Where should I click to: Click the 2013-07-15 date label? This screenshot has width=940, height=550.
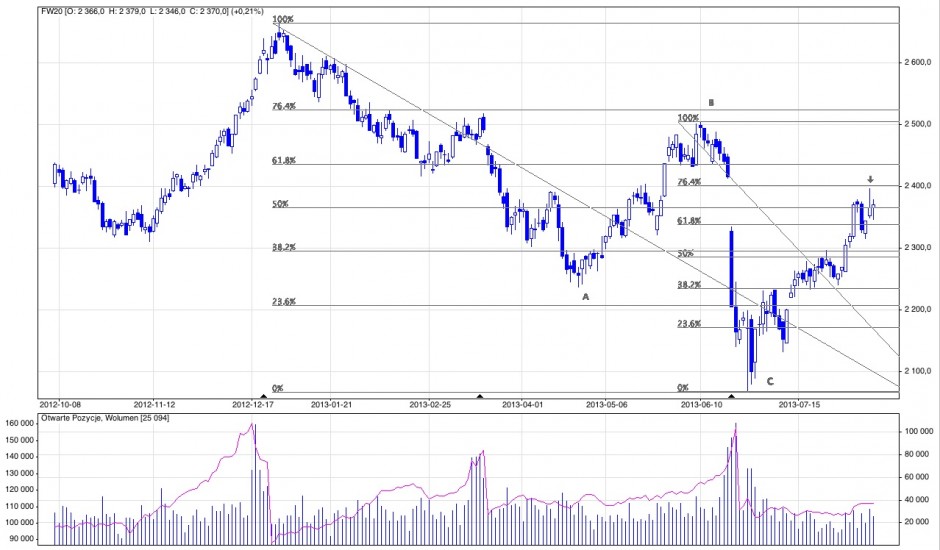[799, 405]
